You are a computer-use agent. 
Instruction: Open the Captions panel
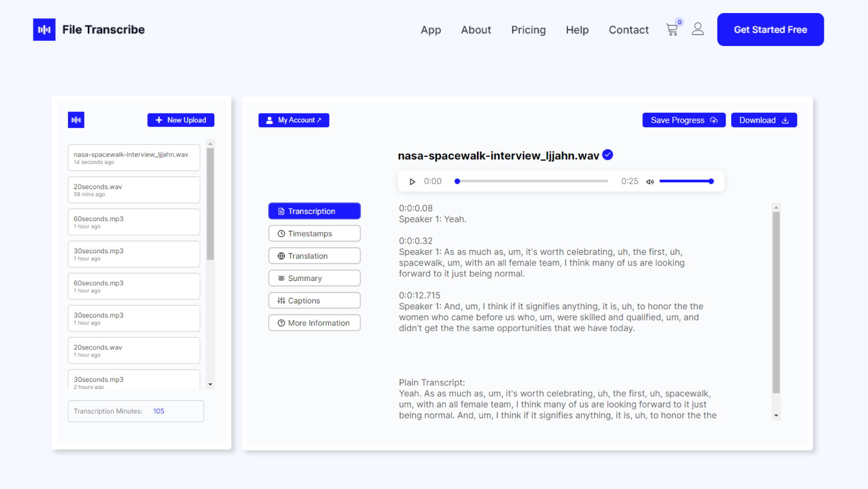click(314, 300)
